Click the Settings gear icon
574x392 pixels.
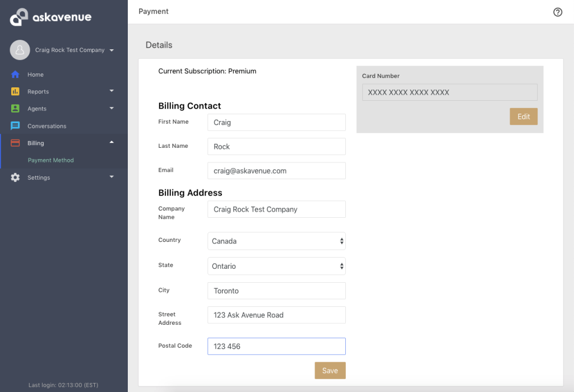[x=15, y=178]
